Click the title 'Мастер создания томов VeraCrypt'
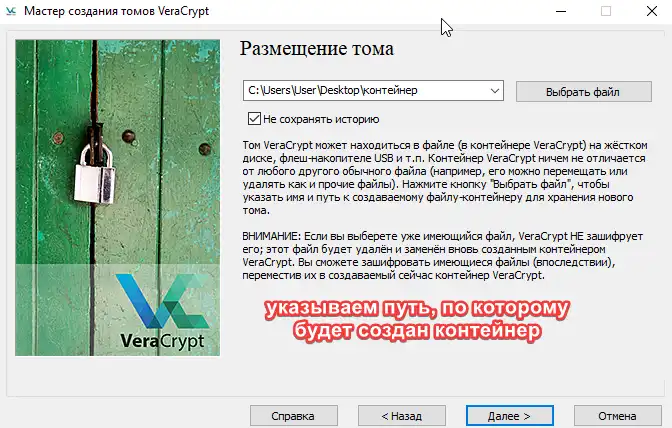This screenshot has width=672, height=428. click(117, 11)
